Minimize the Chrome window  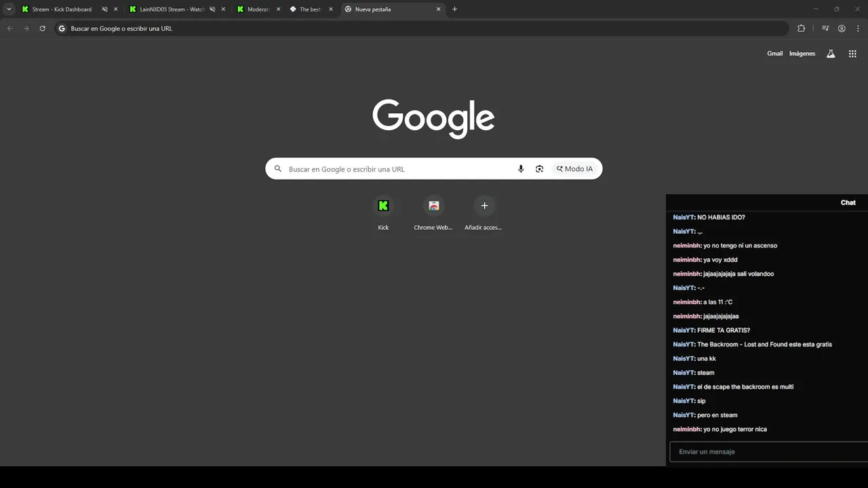click(x=816, y=9)
